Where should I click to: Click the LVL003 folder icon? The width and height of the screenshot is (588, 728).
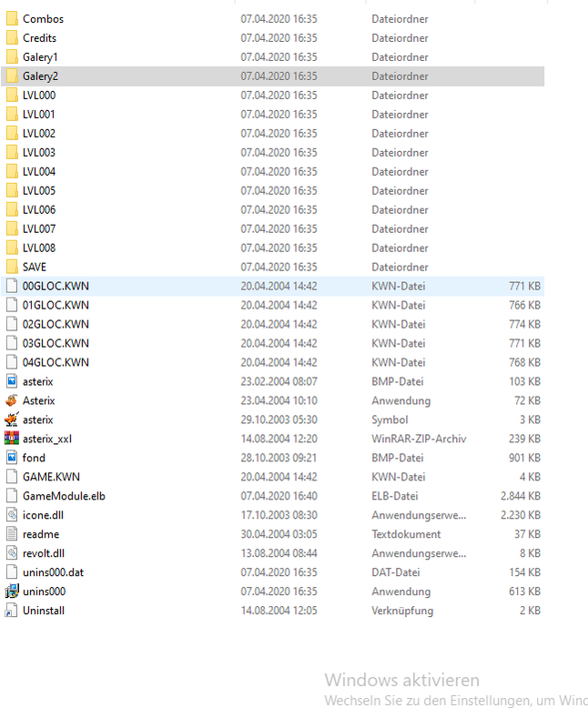pyautogui.click(x=12, y=152)
